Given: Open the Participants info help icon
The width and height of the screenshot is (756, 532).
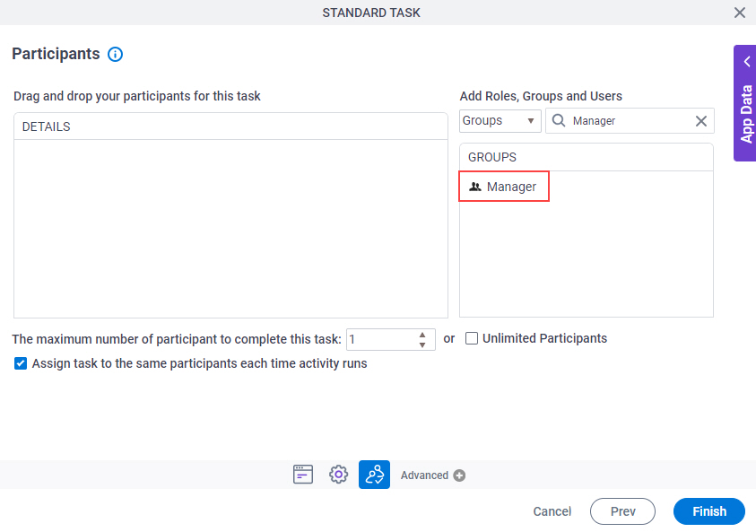Looking at the screenshot, I should [115, 54].
